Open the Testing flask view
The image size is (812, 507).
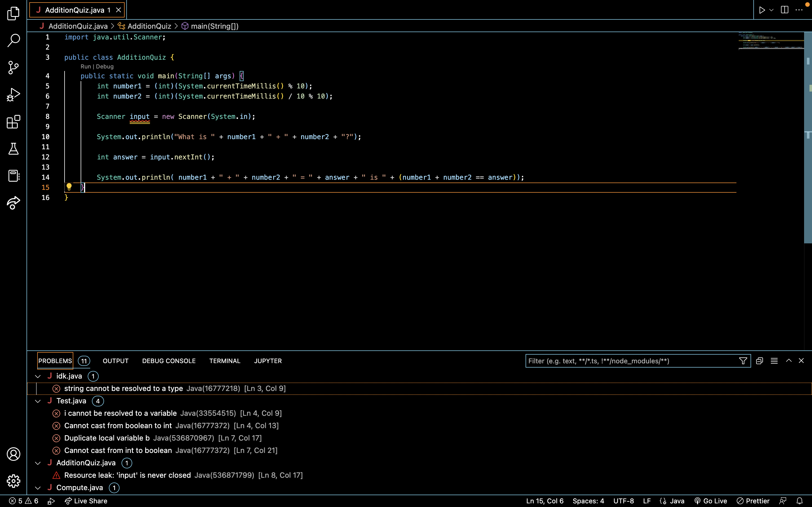(14, 148)
